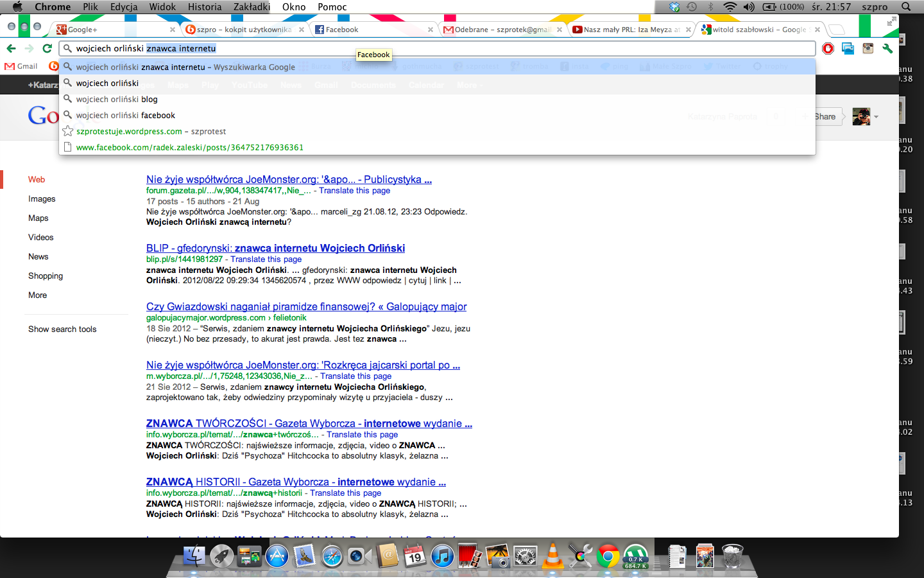Image resolution: width=924 pixels, height=578 pixels.
Task: Launch Safari compass from the Dock
Action: [332, 556]
